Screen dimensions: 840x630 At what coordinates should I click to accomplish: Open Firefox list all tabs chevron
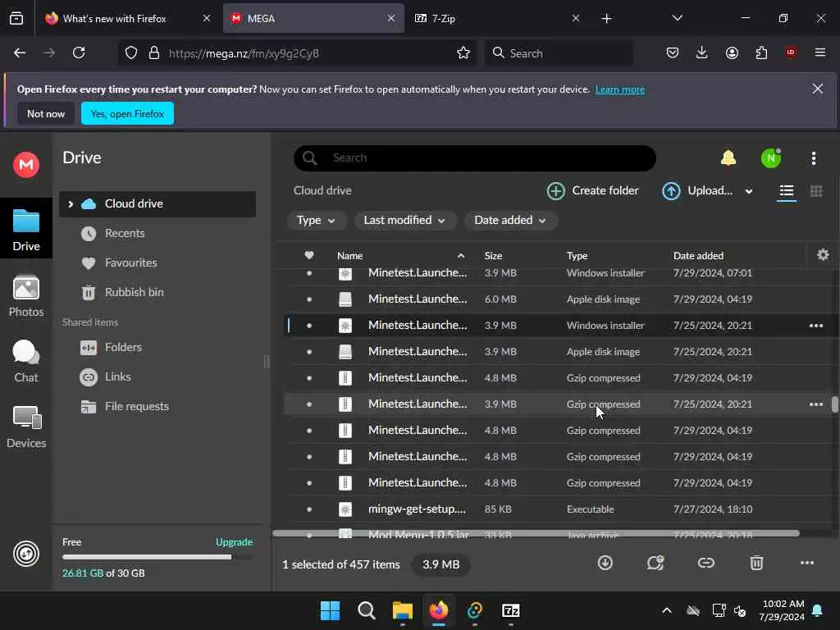pos(677,18)
